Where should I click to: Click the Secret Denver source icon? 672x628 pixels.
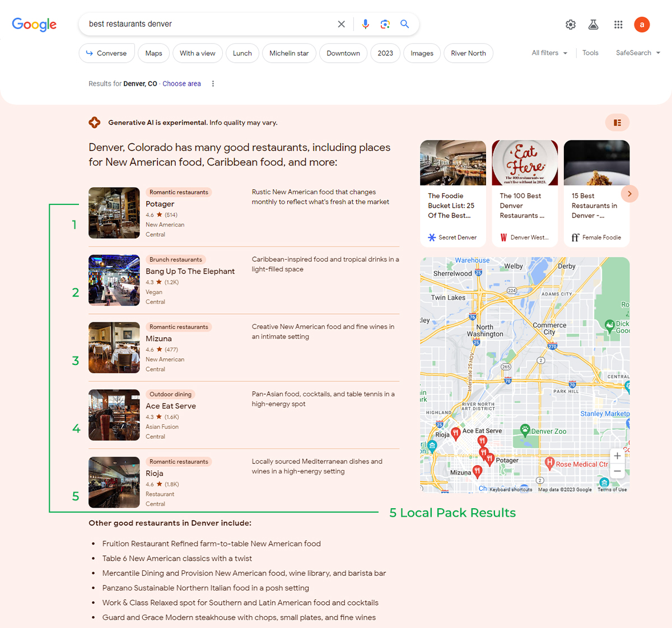(x=432, y=237)
